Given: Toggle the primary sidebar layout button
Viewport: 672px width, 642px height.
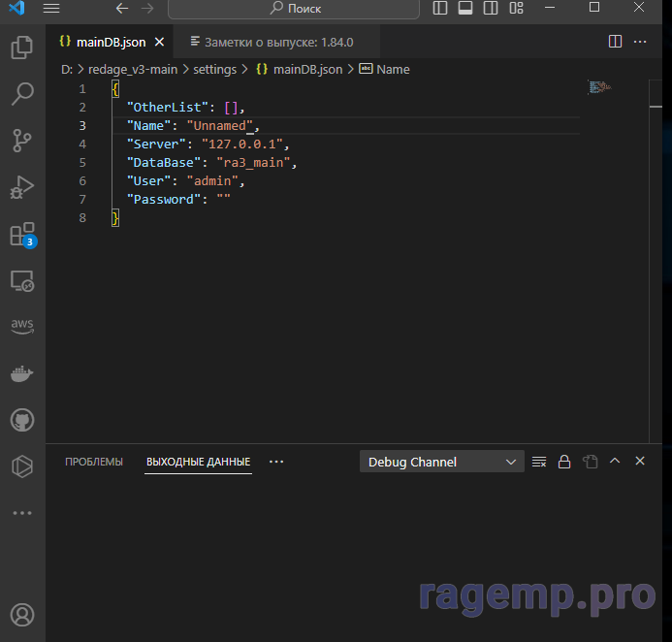Looking at the screenshot, I should coord(440,9).
